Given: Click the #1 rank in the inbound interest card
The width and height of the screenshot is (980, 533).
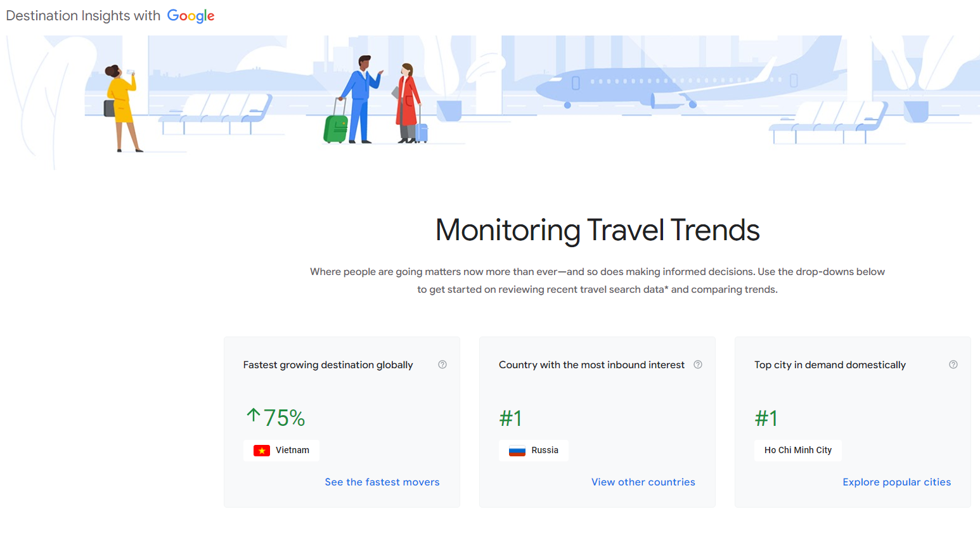Looking at the screenshot, I should [x=510, y=418].
